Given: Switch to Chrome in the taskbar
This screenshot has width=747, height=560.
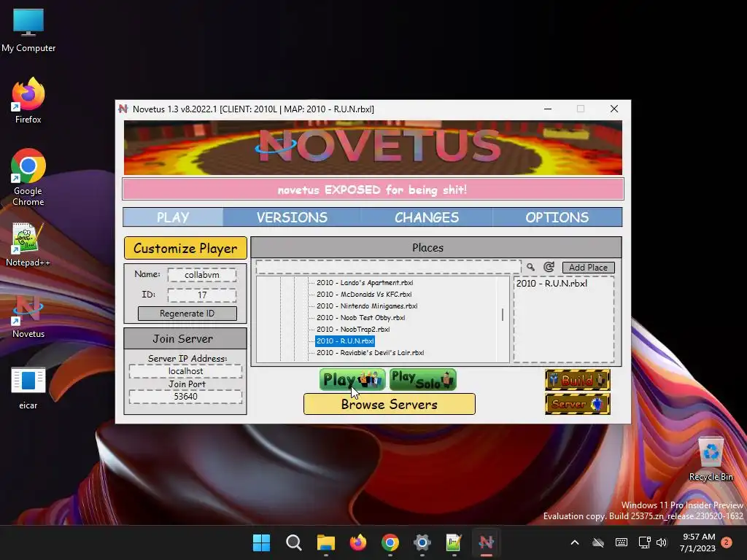Looking at the screenshot, I should [x=390, y=542].
